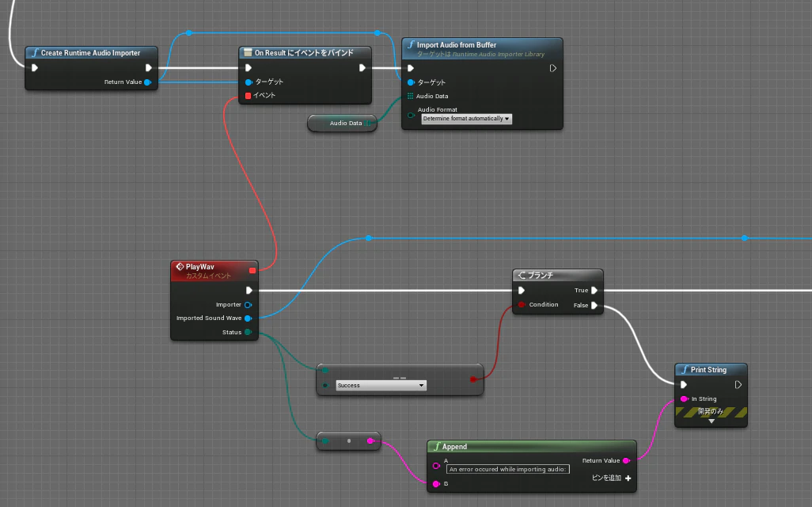The image size is (812, 507).
Task: Open the Audio Format dropdown
Action: [x=466, y=119]
